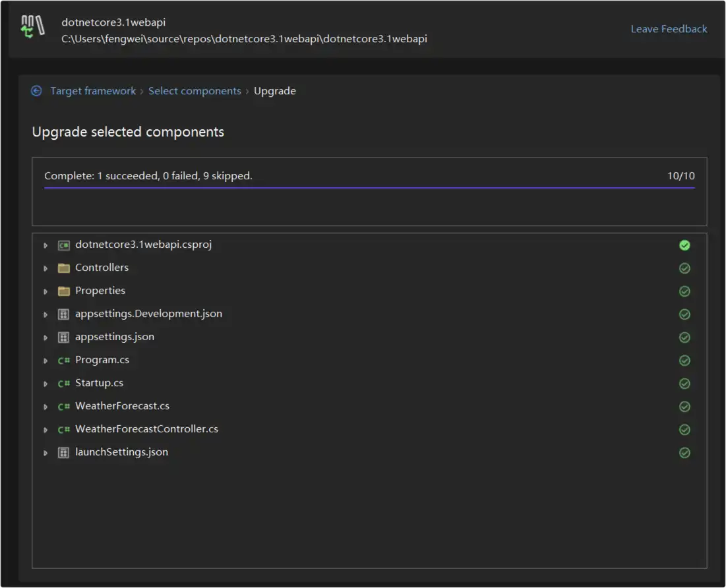Image resolution: width=726 pixels, height=588 pixels.
Task: Select the WeatherForecastController.cs row
Action: 146,429
